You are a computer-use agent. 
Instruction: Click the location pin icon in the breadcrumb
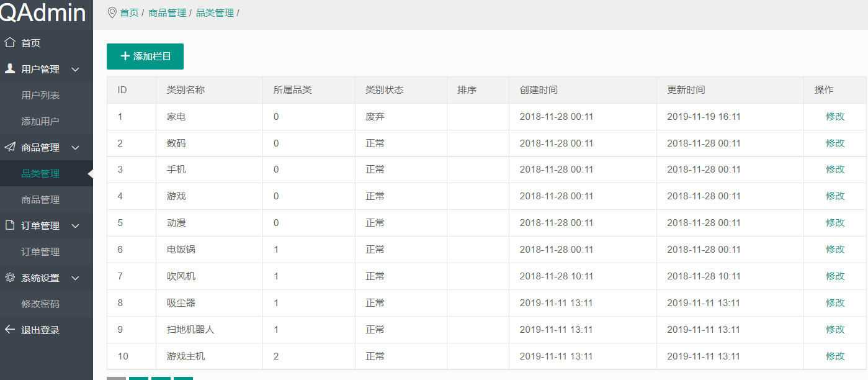point(112,11)
